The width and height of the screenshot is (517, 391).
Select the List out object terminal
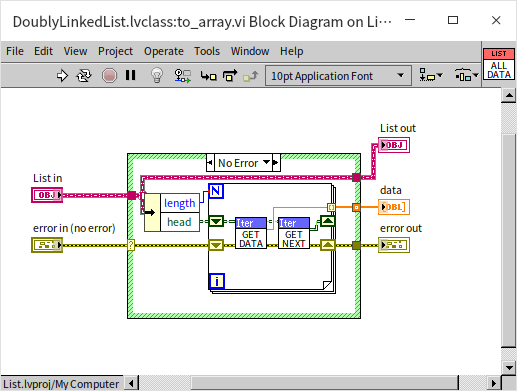pos(394,145)
